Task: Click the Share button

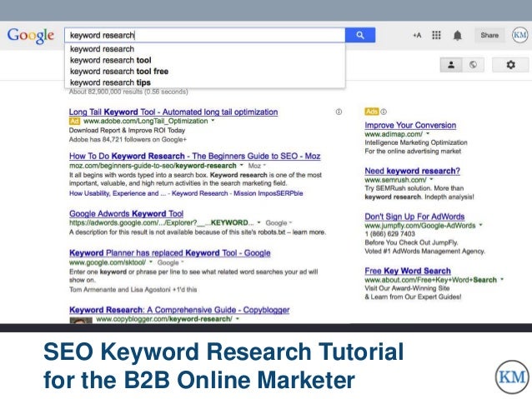Action: coord(489,35)
